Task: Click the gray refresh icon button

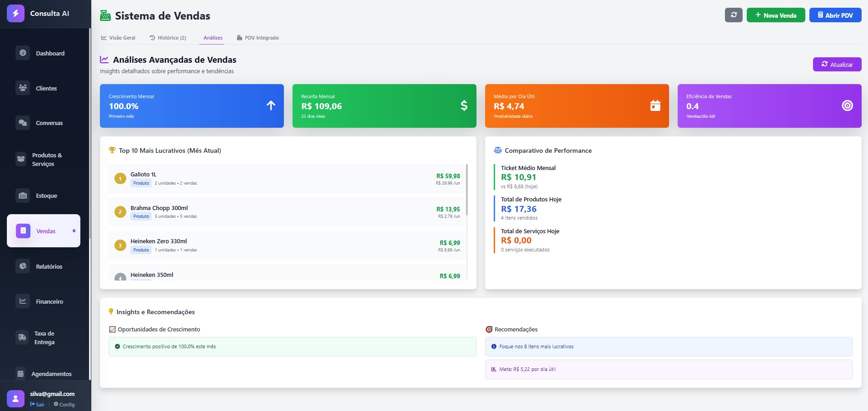Action: [733, 15]
